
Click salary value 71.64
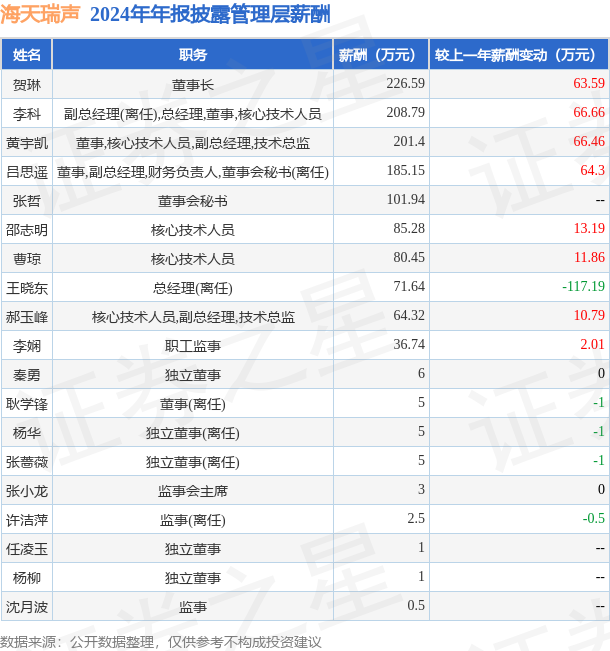coord(409,286)
